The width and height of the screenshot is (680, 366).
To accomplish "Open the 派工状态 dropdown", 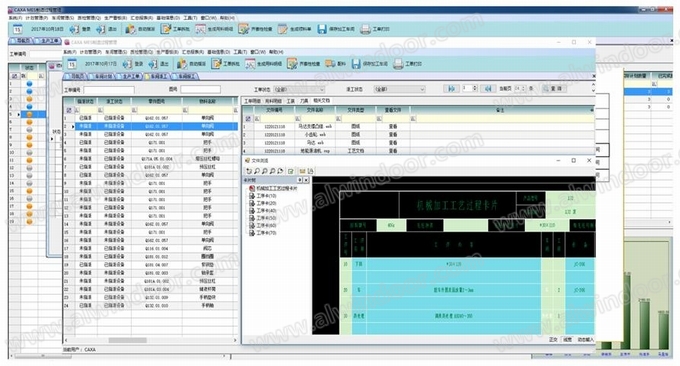I will click(x=399, y=89).
